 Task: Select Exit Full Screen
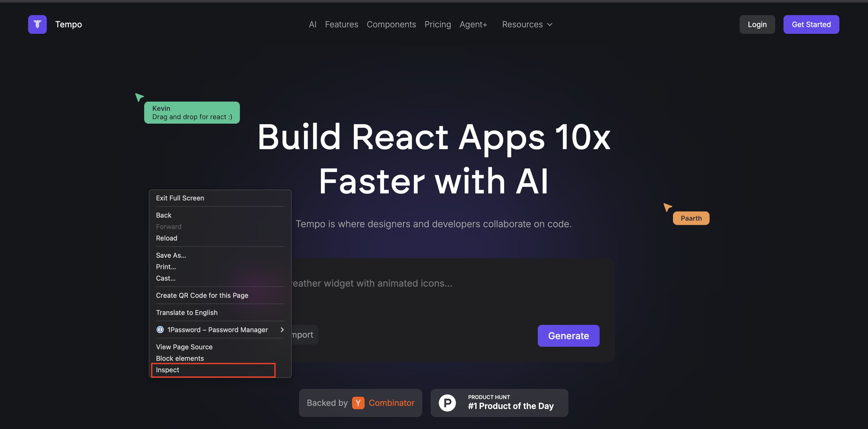pyautogui.click(x=180, y=198)
